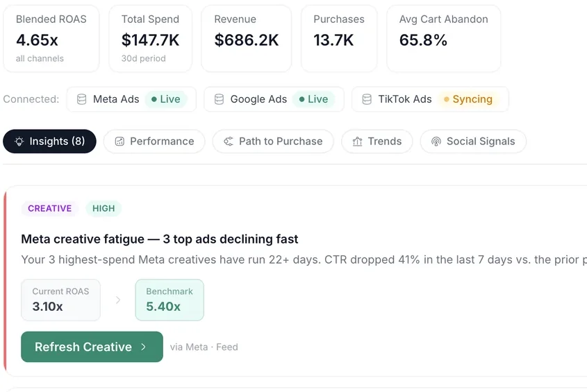The width and height of the screenshot is (587, 392).
Task: Click the path icon beside Path to Purchase
Action: point(229,142)
